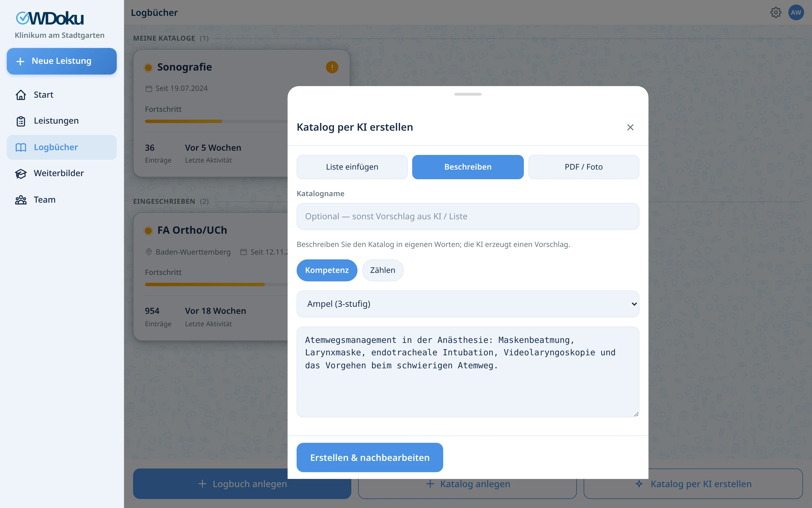Open settings via the gear icon
812x508 pixels.
point(775,12)
